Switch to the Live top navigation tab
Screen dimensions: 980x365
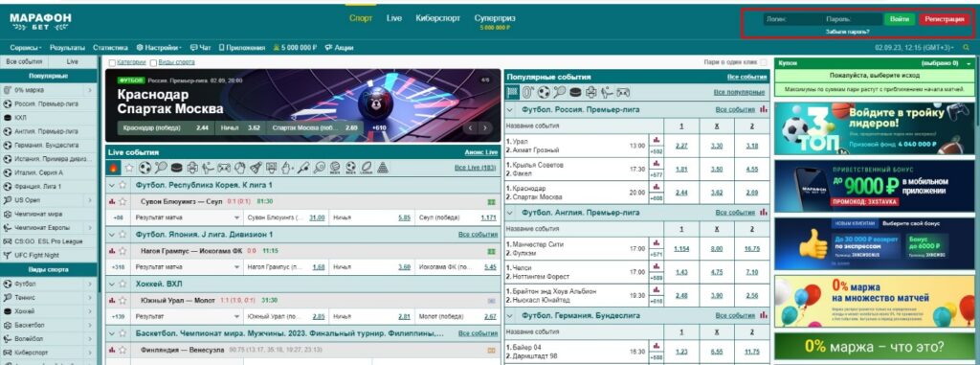pyautogui.click(x=393, y=18)
